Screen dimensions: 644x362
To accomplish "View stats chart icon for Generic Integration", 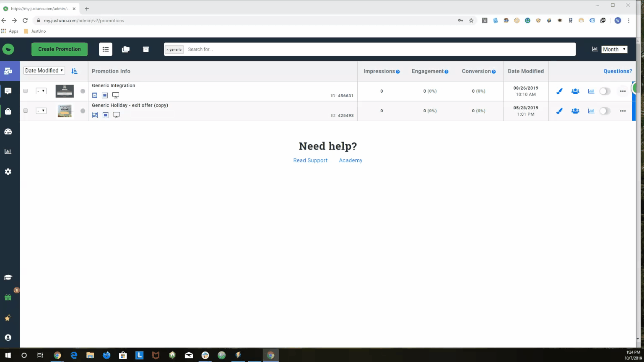I will [x=591, y=91].
